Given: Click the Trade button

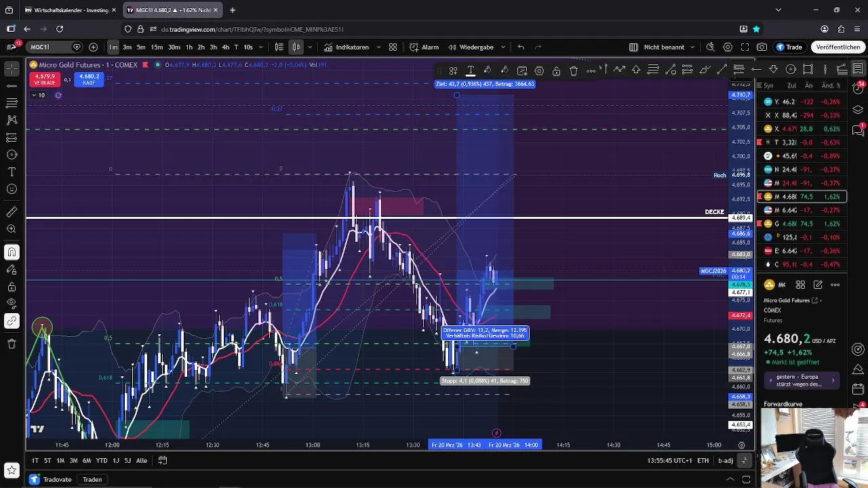Looking at the screenshot, I should point(789,47).
